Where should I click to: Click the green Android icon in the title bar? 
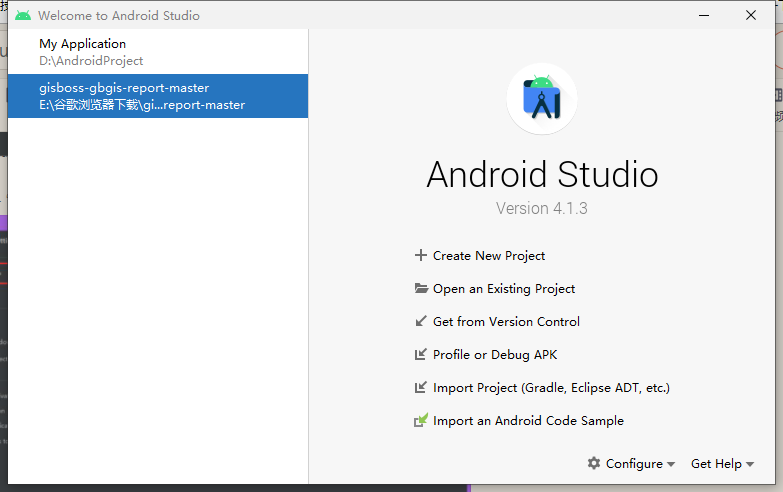click(x=23, y=15)
